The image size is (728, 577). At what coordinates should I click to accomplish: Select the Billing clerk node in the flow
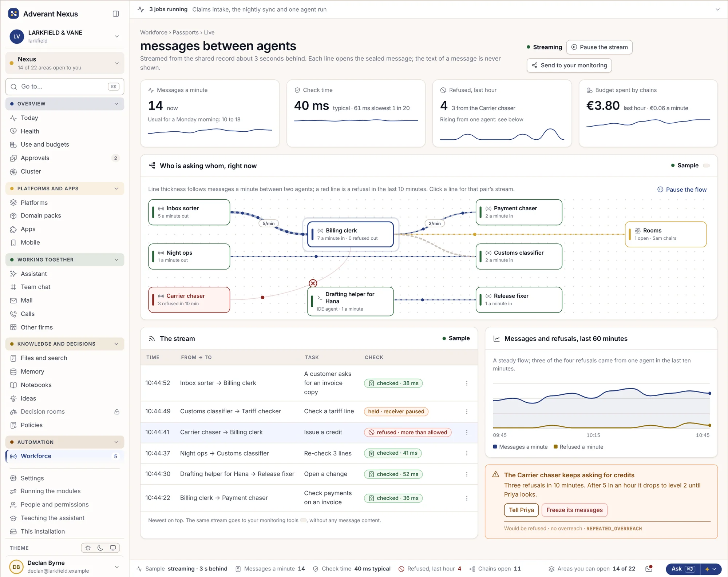pos(351,234)
